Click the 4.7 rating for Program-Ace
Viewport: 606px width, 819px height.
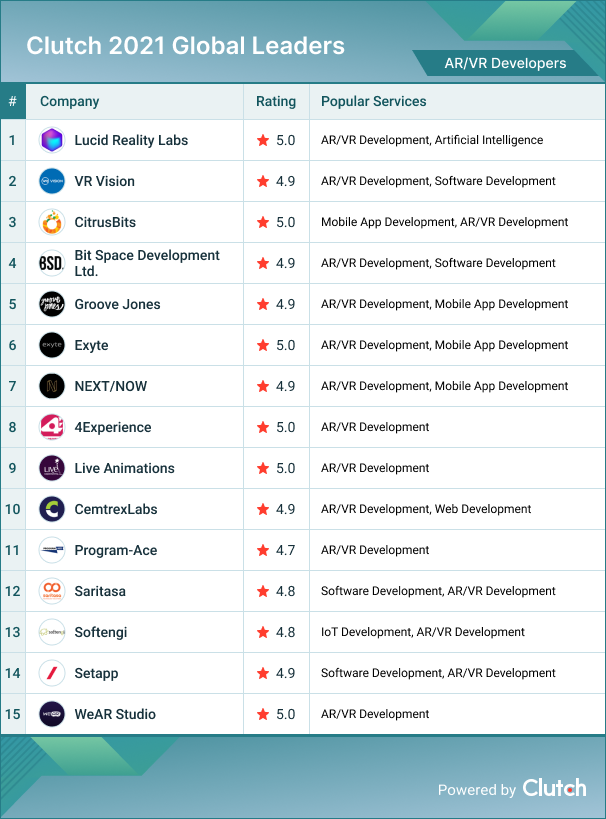[x=286, y=550]
